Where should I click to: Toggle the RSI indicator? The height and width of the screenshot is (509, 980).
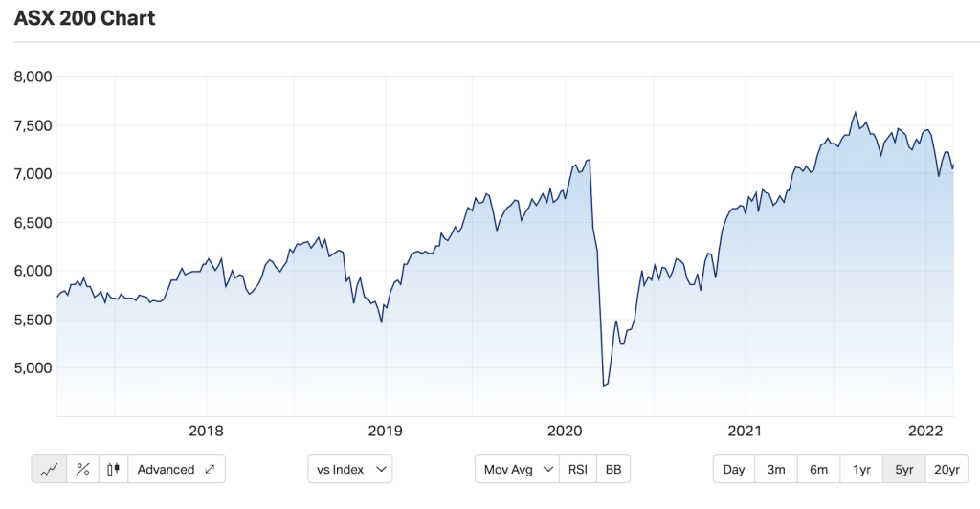coord(579,469)
